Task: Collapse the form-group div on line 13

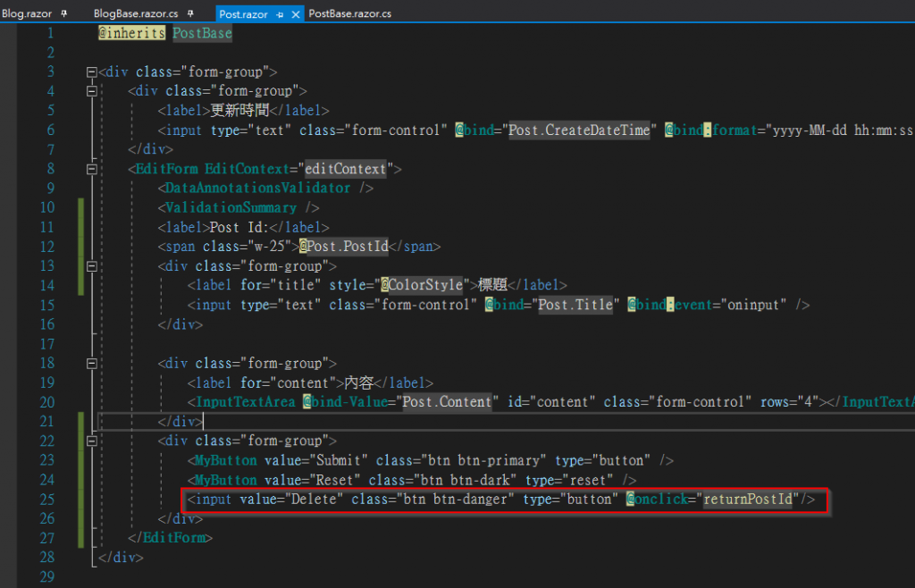Action: [92, 266]
